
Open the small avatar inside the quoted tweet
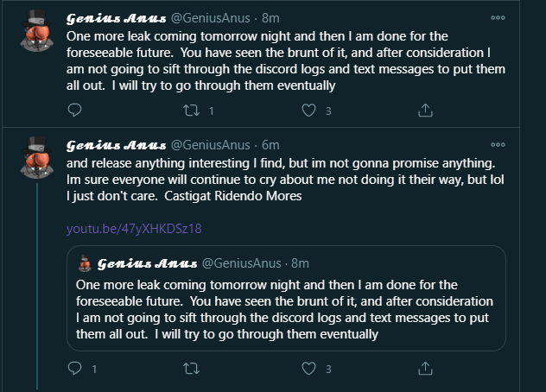85,263
